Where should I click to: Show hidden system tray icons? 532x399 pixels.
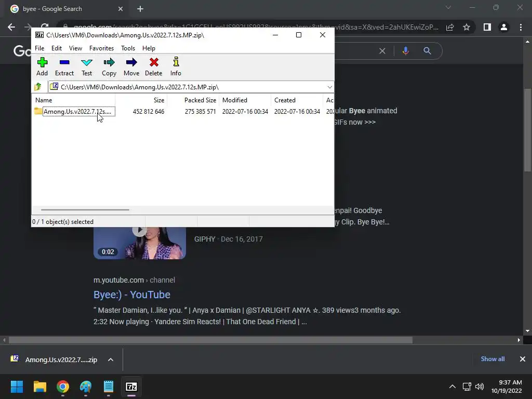tap(453, 387)
